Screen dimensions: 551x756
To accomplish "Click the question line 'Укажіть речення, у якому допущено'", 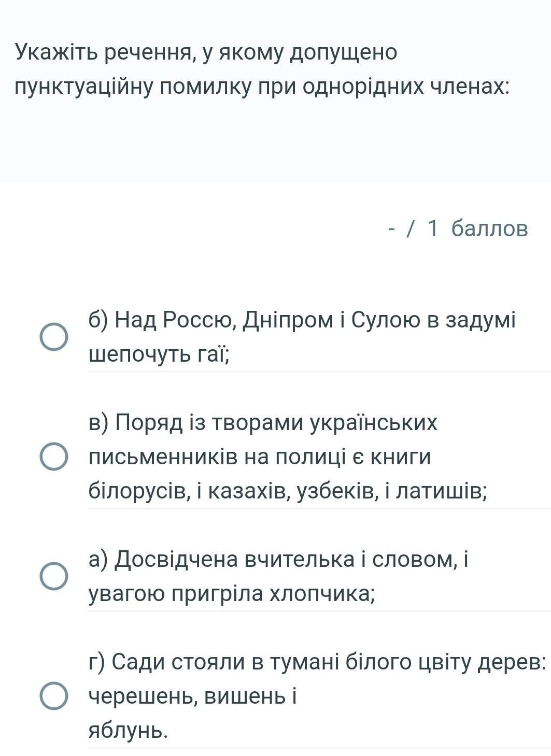I will 206,52.
